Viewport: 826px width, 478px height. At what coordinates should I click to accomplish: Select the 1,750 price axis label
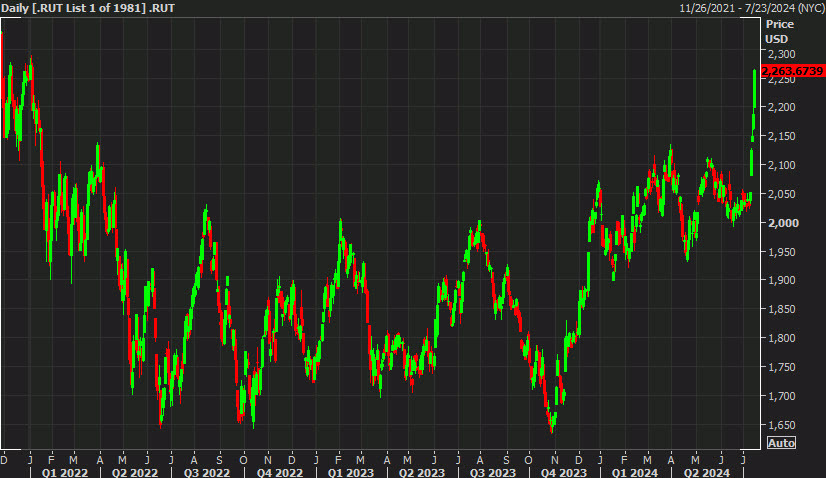782,367
